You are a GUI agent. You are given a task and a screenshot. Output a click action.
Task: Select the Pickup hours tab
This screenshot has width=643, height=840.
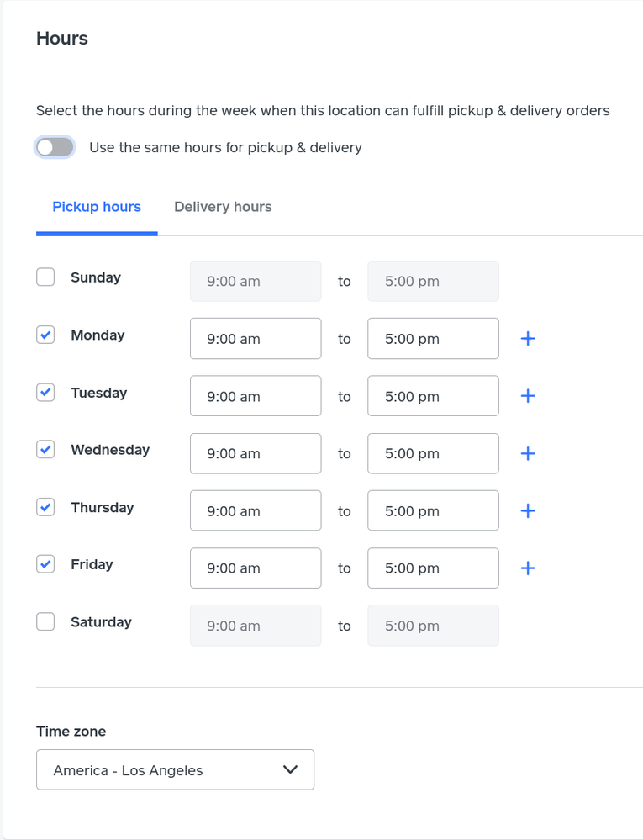(x=97, y=207)
